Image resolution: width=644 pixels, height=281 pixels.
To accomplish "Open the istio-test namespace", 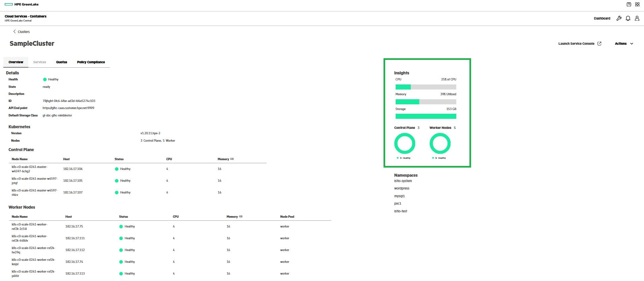I will (x=401, y=211).
